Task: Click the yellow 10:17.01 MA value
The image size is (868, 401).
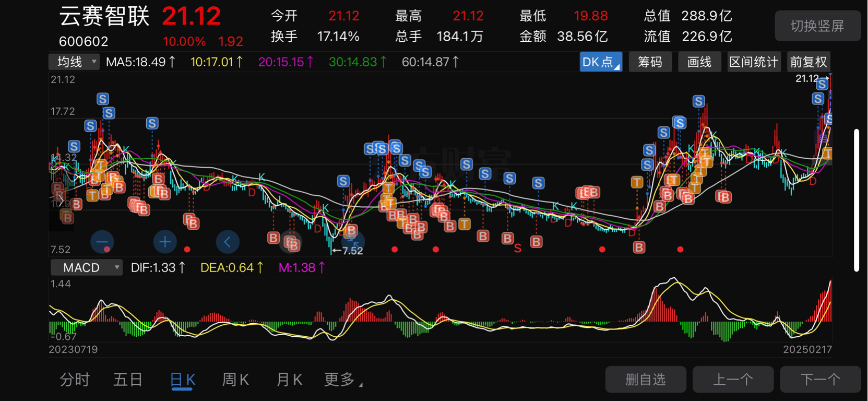Action: click(x=217, y=62)
